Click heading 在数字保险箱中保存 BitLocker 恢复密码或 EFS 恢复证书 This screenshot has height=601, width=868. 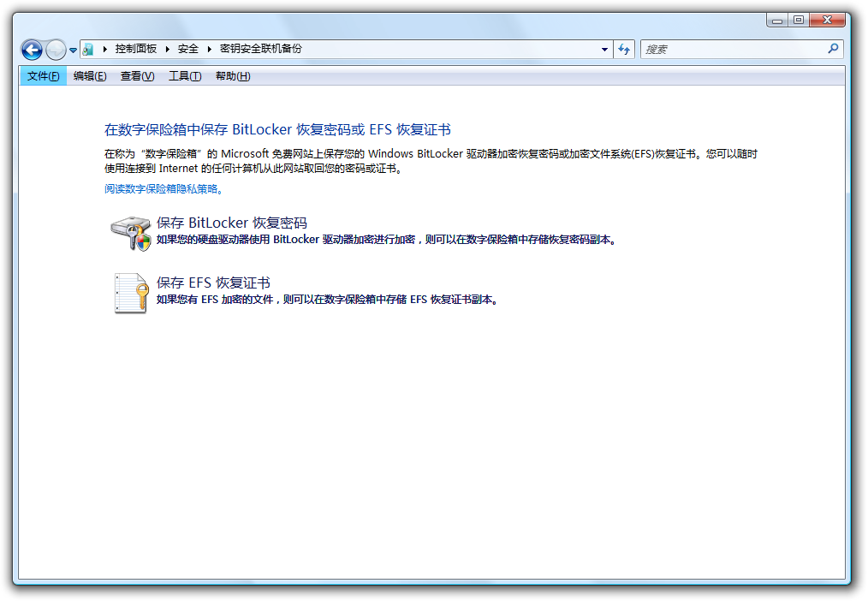(277, 129)
